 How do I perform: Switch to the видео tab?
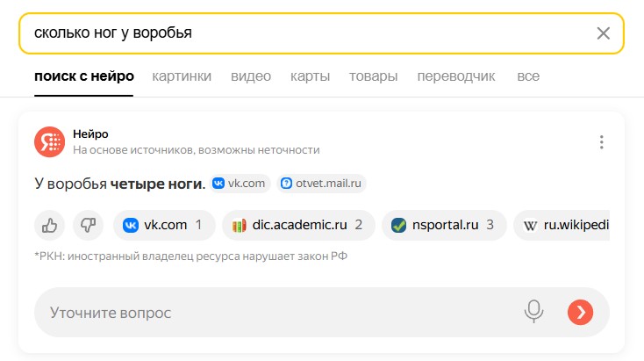coord(251,76)
